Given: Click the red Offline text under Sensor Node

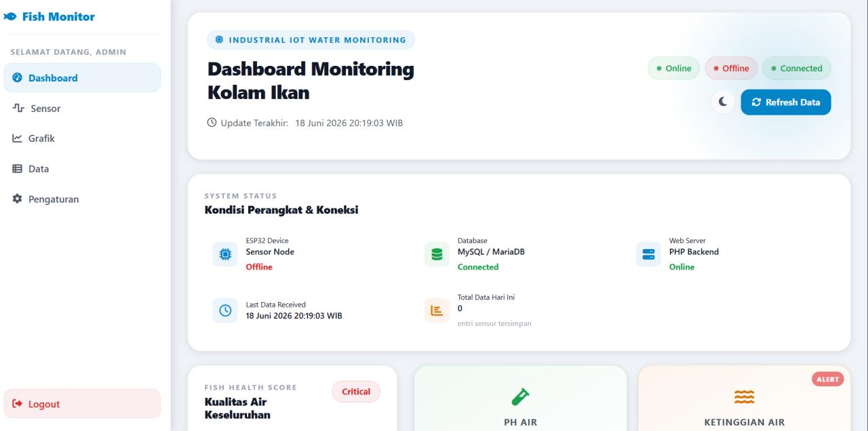Looking at the screenshot, I should coord(259,267).
